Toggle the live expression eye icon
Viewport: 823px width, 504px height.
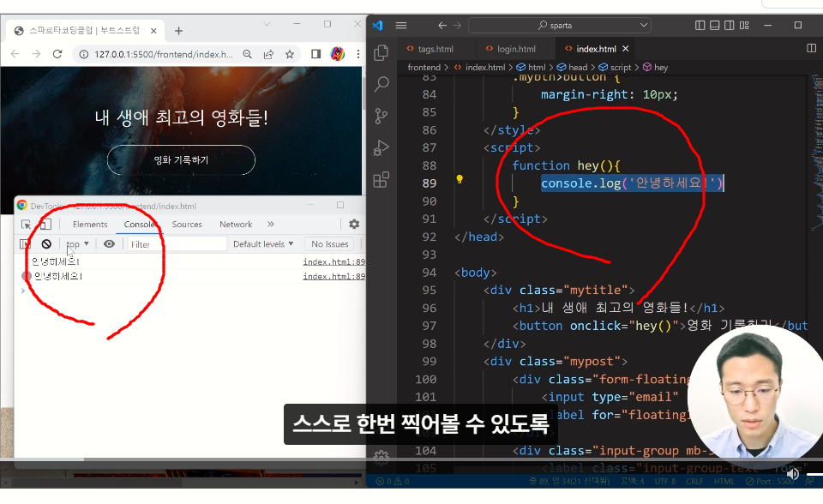pyautogui.click(x=109, y=244)
